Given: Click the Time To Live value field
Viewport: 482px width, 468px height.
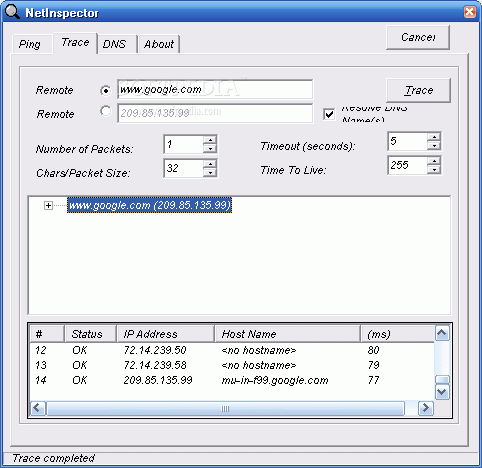Looking at the screenshot, I should 408,165.
